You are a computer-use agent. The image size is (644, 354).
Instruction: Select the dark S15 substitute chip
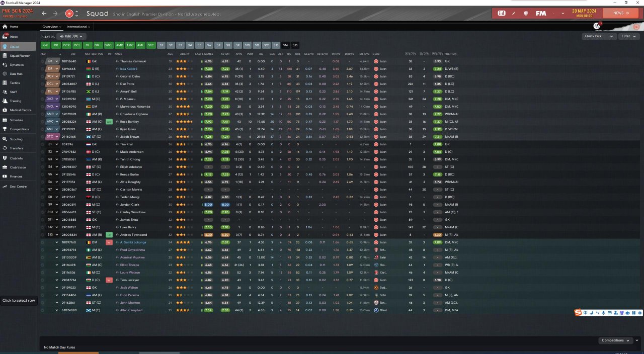(x=295, y=45)
